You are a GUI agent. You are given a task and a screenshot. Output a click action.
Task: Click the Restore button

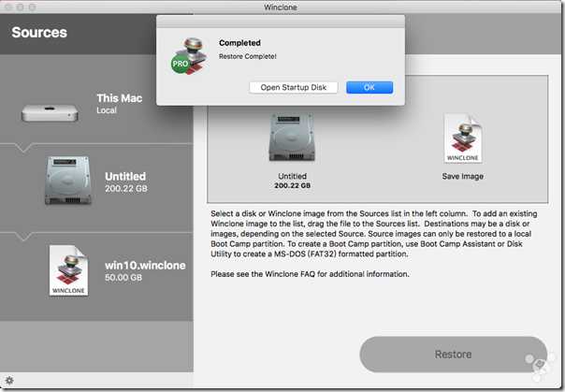pos(453,355)
